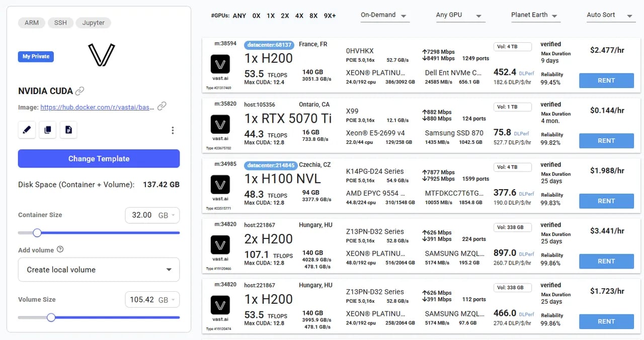Click the large V template logo
The height and width of the screenshot is (340, 644).
tap(101, 55)
